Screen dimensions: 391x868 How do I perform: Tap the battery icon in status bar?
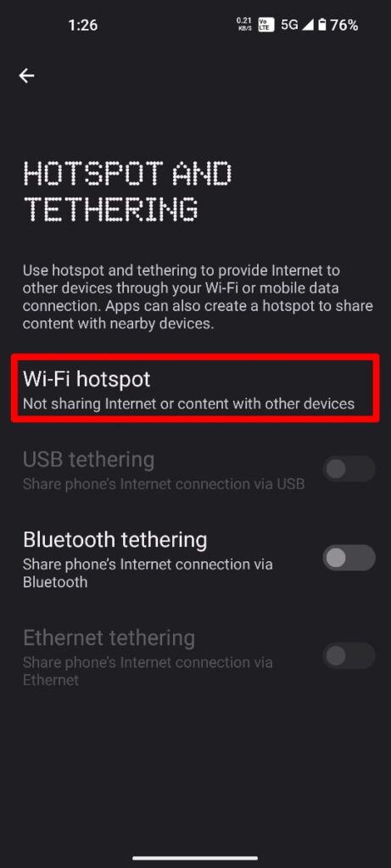click(322, 25)
